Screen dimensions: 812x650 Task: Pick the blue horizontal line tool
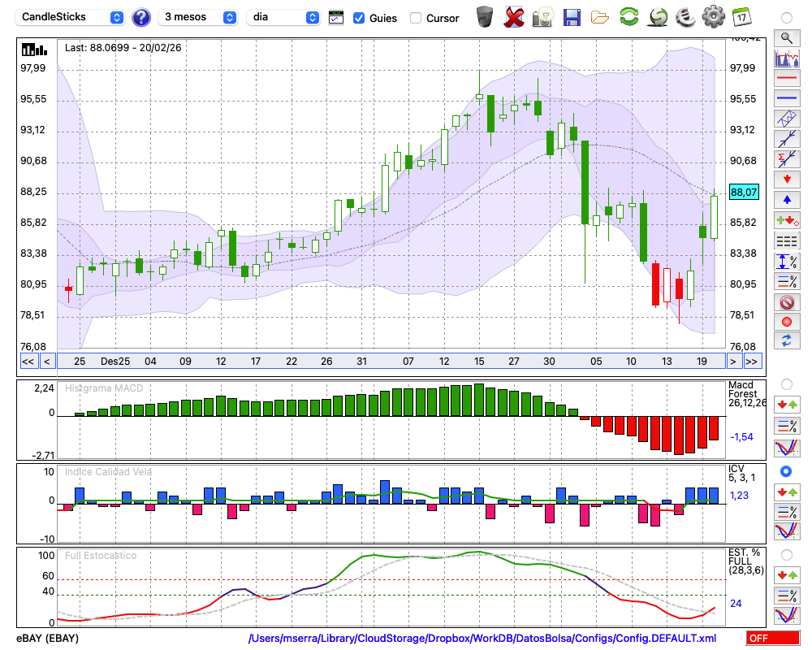coord(787,97)
